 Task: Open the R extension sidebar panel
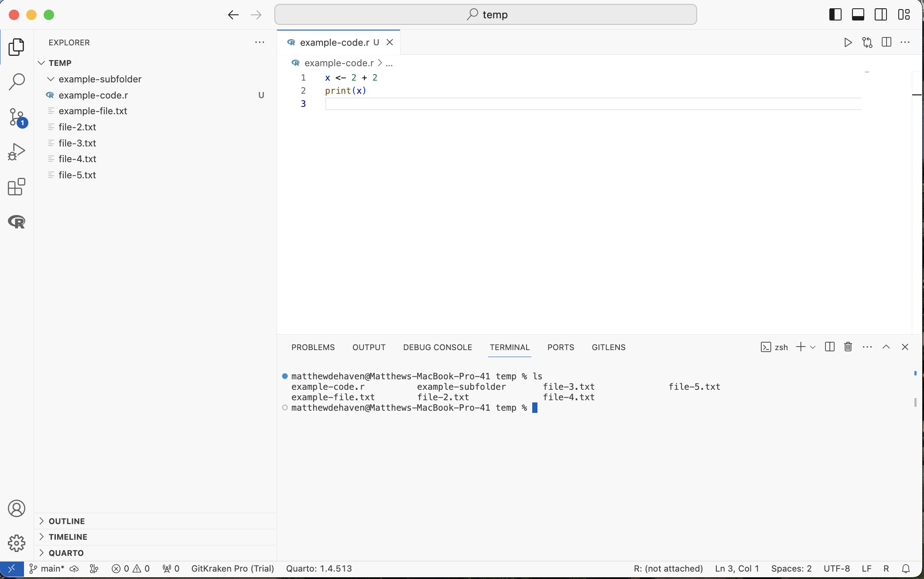(x=17, y=221)
